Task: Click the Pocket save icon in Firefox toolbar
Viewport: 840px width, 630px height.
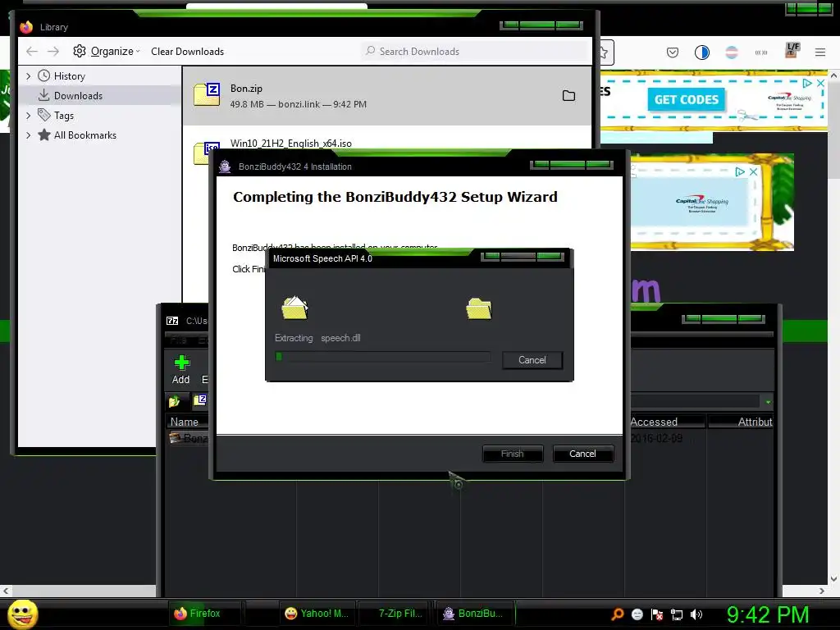Action: click(673, 52)
